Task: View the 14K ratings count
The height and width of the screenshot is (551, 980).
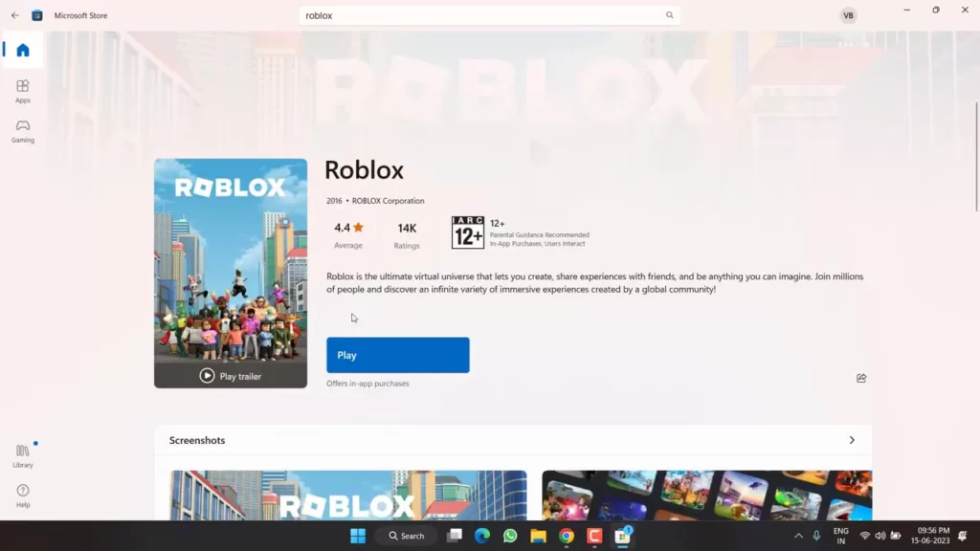Action: (407, 235)
